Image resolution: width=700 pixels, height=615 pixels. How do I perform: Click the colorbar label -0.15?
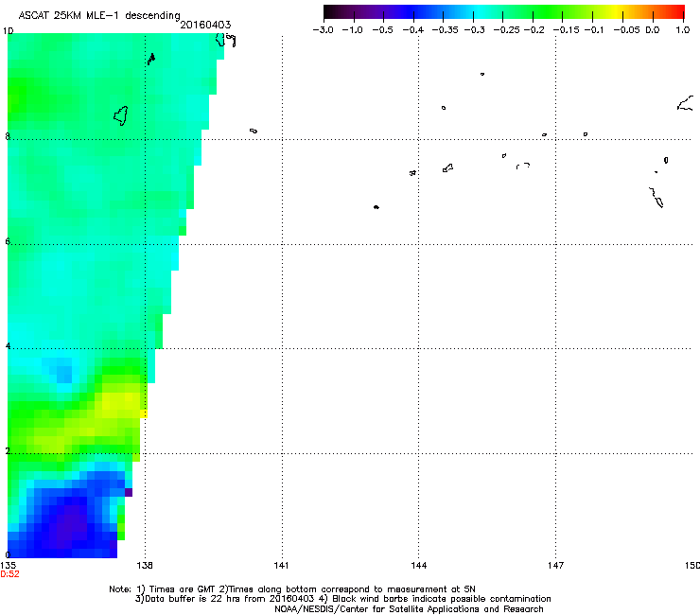pyautogui.click(x=566, y=30)
